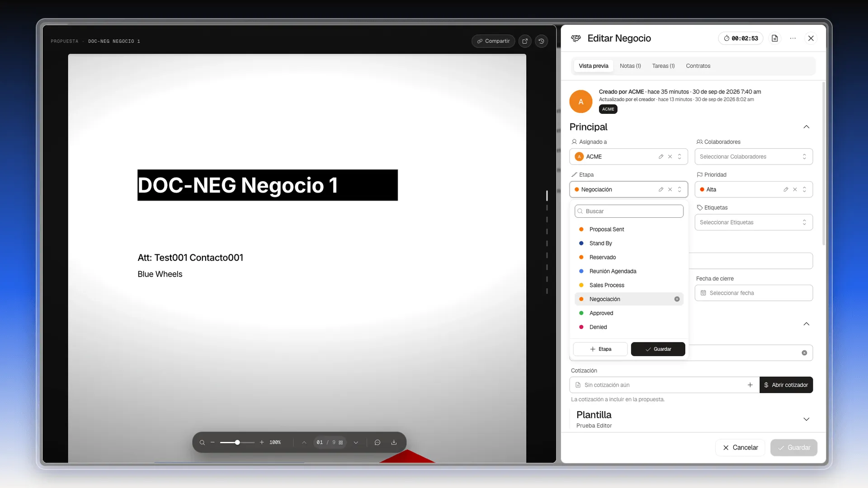Viewport: 868px width, 488px height.
Task: Open comments bubble icon in viewer toolbar
Action: (377, 442)
